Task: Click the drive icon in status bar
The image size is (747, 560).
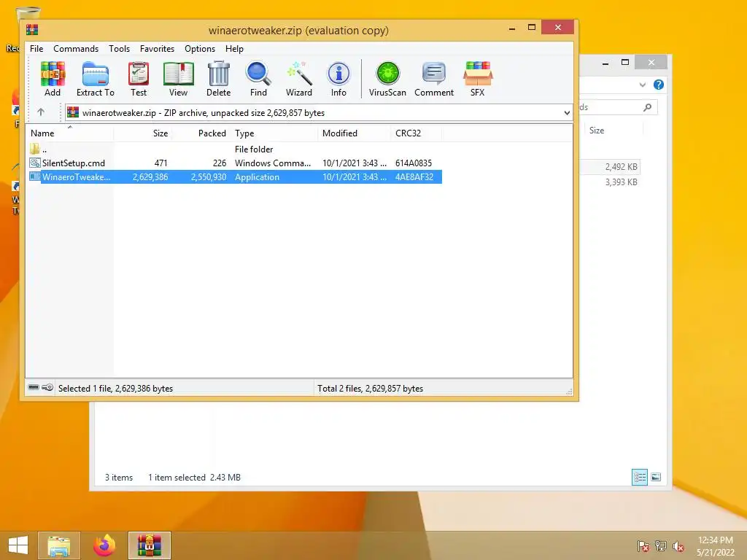Action: pos(34,388)
